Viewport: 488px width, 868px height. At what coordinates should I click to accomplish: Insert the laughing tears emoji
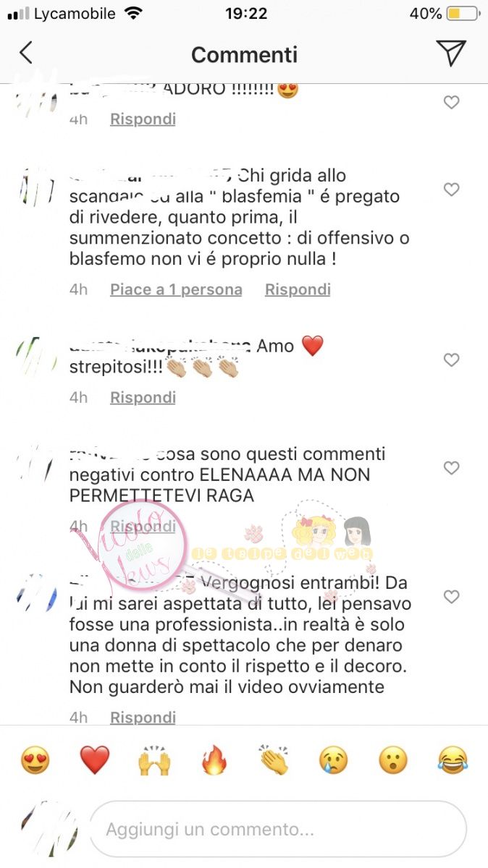point(453,760)
